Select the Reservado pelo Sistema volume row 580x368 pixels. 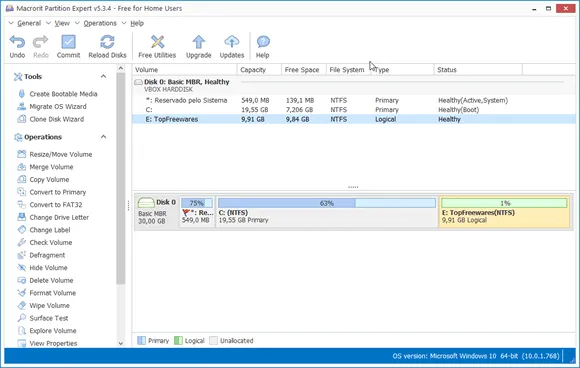353,100
